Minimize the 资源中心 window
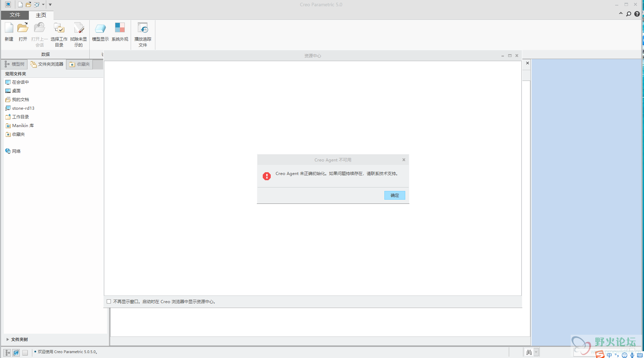This screenshot has height=358, width=644. coord(503,56)
